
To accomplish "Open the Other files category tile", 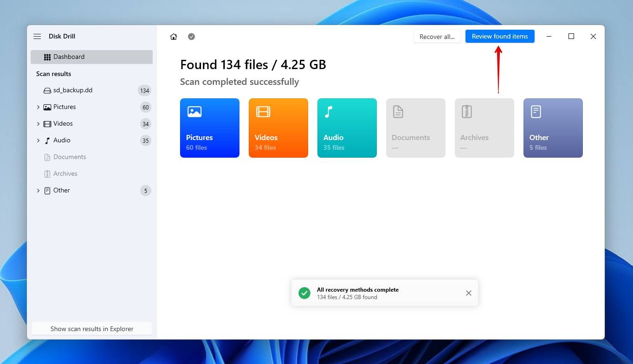I will [553, 128].
